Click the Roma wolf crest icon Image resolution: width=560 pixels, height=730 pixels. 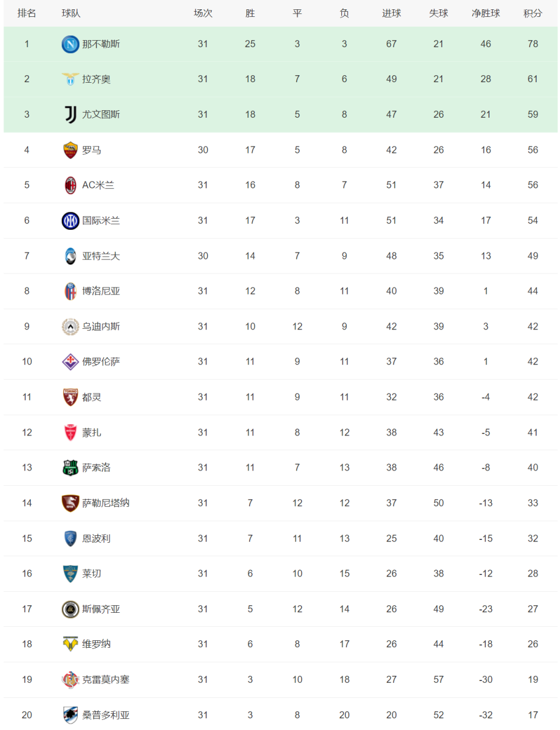click(x=71, y=150)
